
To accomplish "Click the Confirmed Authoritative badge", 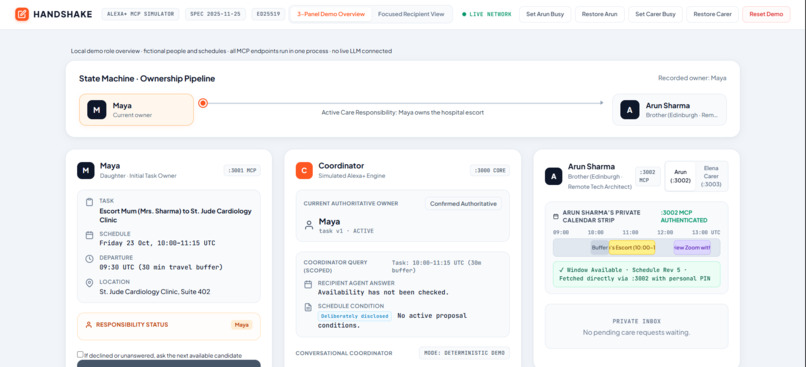I will [x=463, y=204].
